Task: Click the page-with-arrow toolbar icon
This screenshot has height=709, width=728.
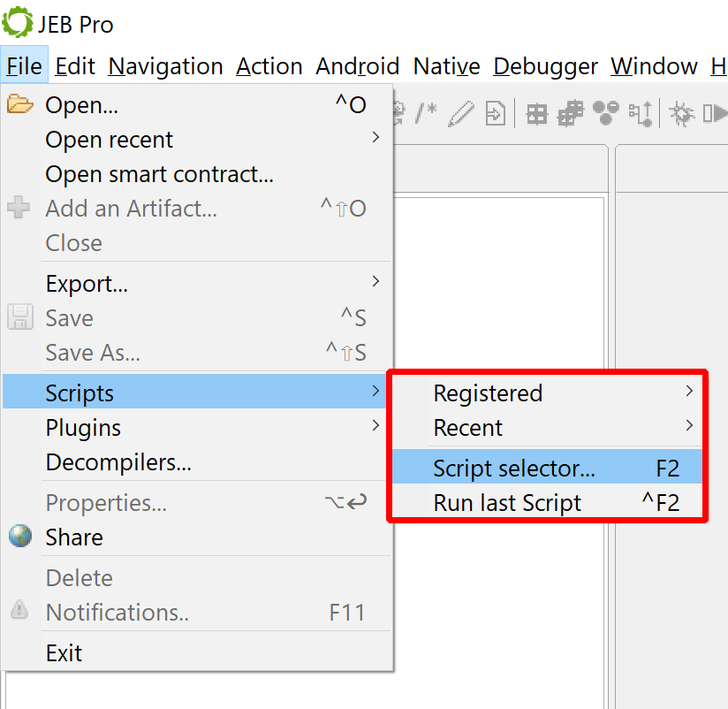Action: click(495, 113)
